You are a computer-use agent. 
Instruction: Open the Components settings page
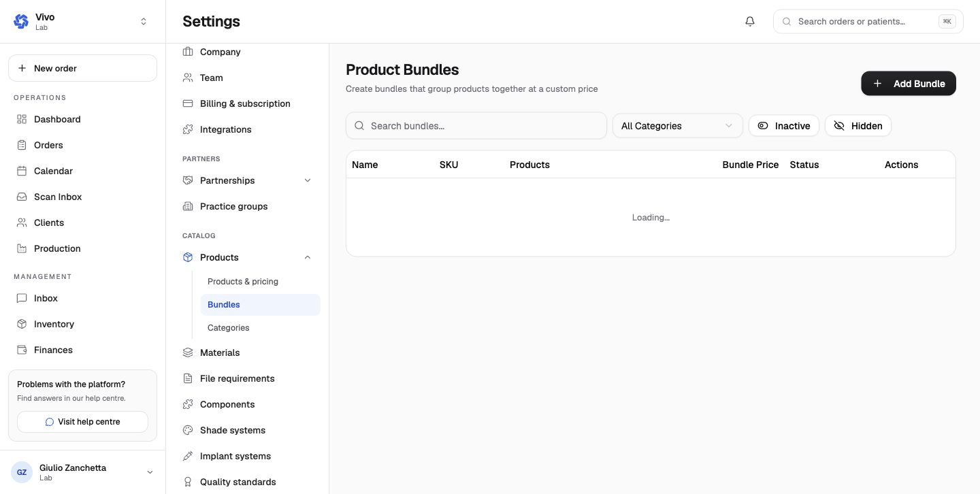click(248, 404)
